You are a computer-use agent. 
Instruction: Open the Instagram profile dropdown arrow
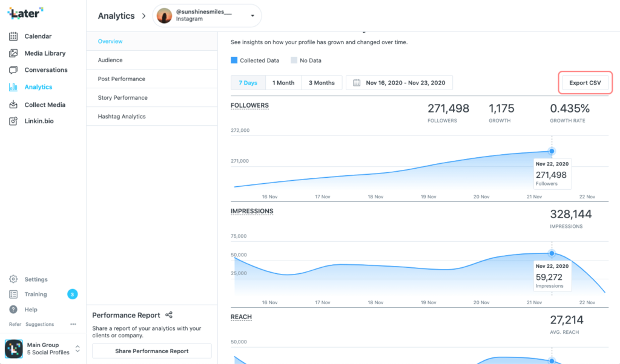tap(252, 16)
